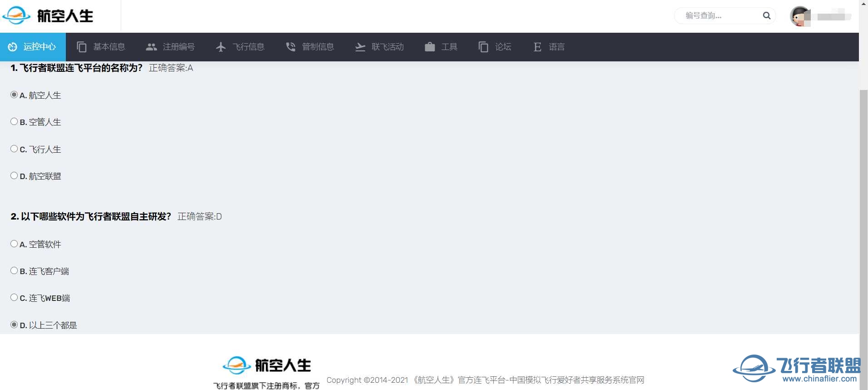Viewport: 868px width, 390px height.
Task: Click question 2 text 以下哪些软件为飞行者联盟自主研发
Action: coord(91,216)
